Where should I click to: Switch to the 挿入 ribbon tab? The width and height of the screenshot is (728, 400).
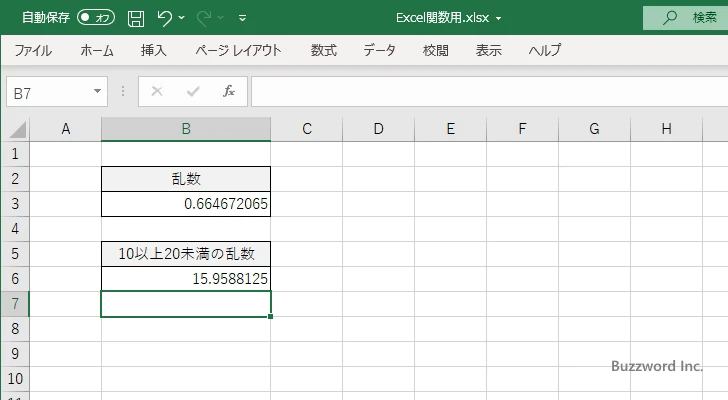tap(153, 50)
